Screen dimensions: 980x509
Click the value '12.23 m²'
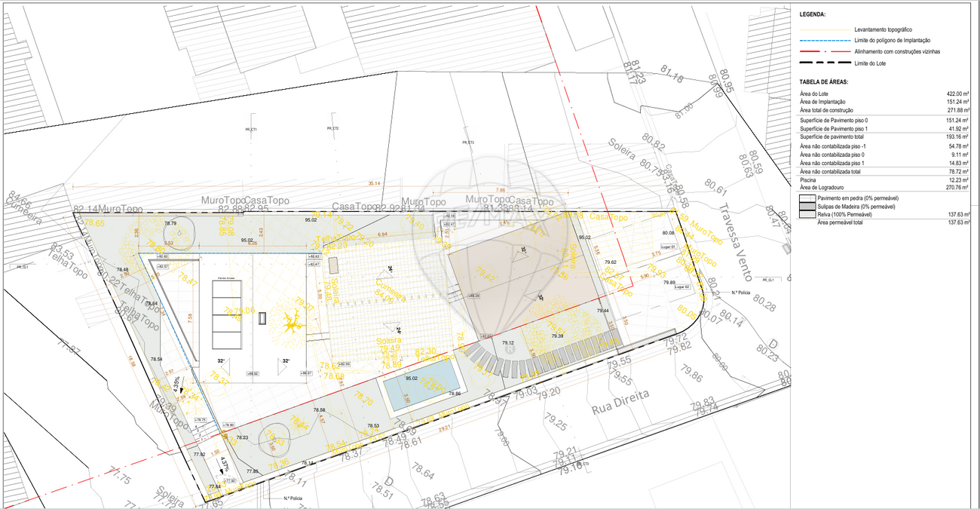tap(959, 180)
